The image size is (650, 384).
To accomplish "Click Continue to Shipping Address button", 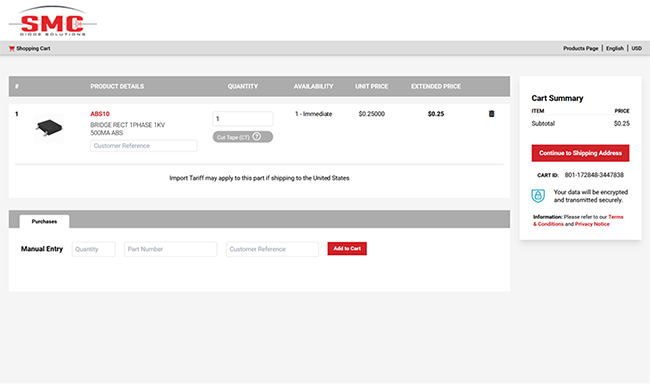I will (580, 153).
